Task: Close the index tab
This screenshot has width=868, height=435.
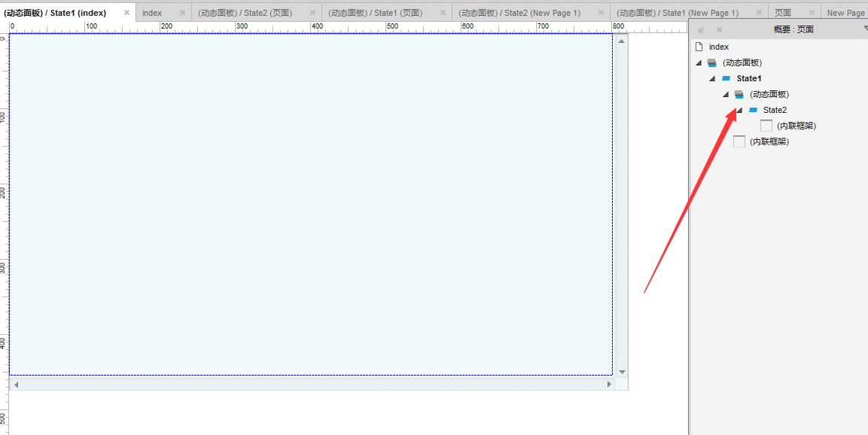Action: tap(182, 12)
